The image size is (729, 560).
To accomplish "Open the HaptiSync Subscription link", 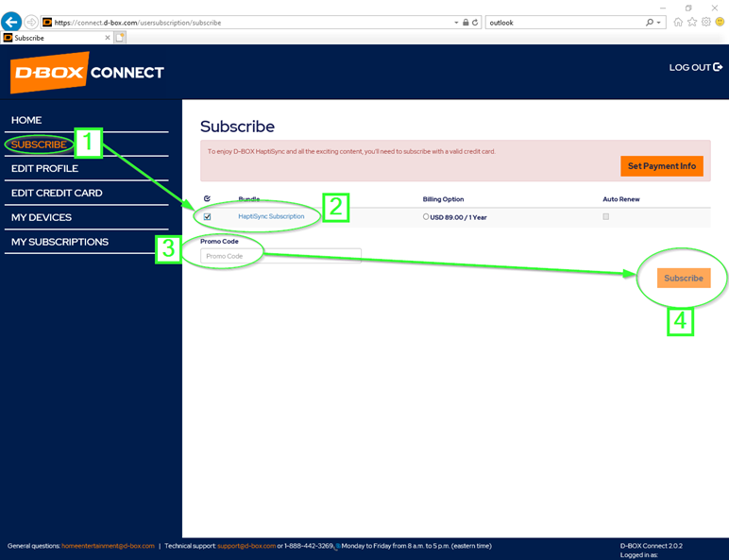I will click(272, 216).
